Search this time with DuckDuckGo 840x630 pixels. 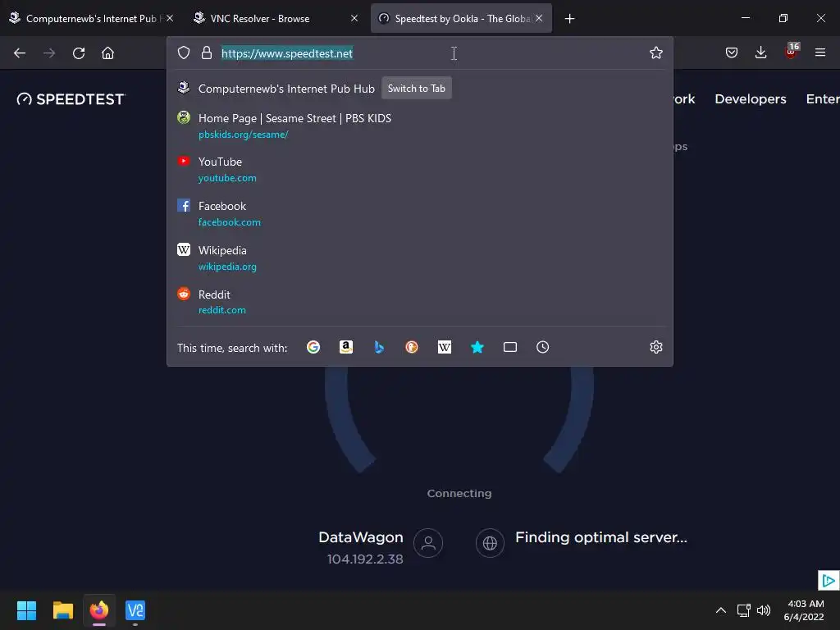412,347
